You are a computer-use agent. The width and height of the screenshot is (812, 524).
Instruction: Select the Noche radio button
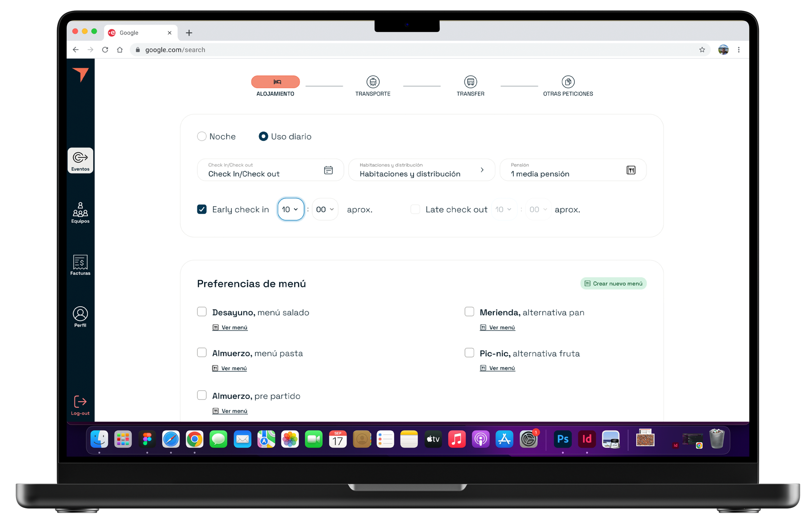coord(202,136)
